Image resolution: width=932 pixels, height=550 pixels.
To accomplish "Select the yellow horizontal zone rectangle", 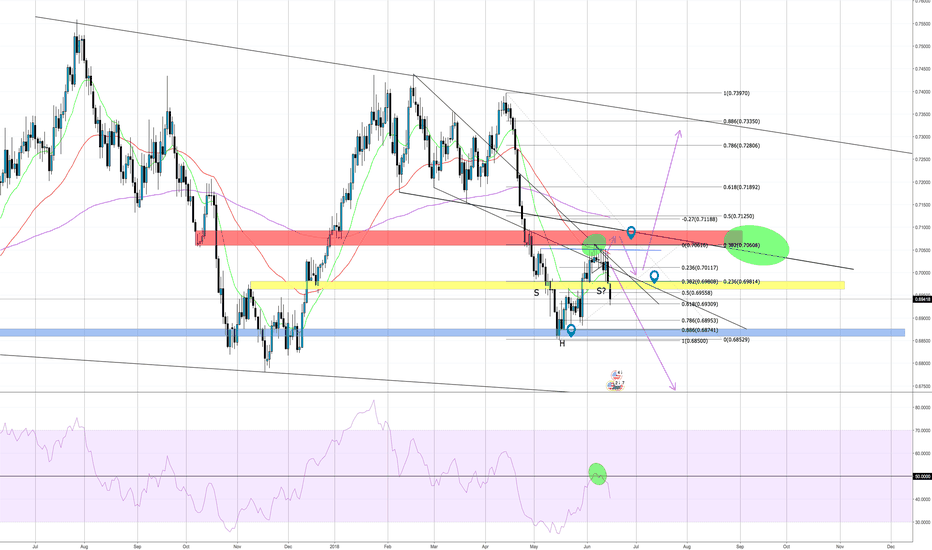I will pos(547,285).
